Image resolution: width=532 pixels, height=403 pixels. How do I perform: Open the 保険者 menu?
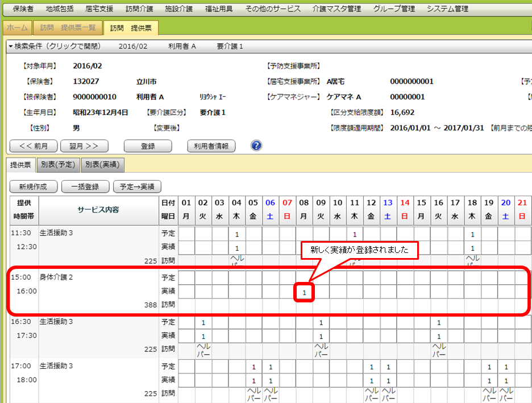tap(23, 9)
